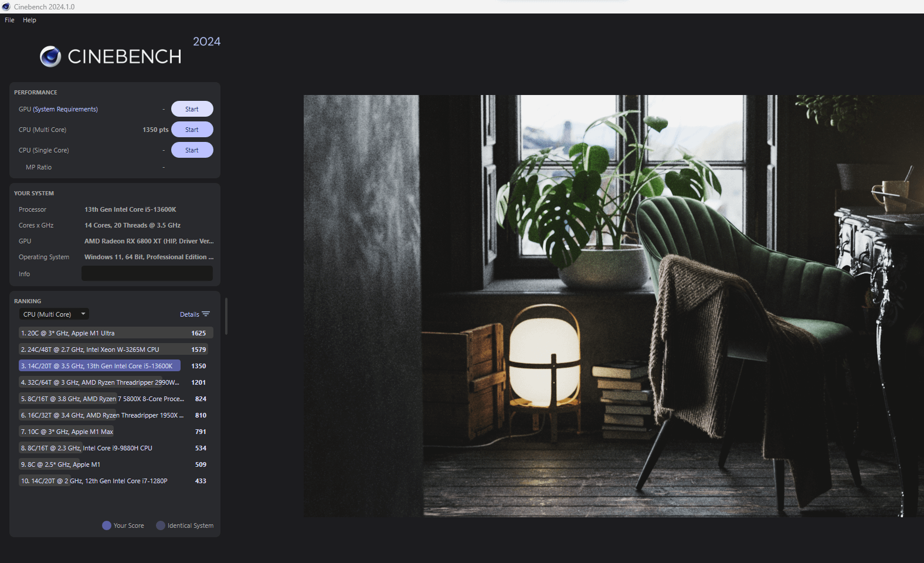Click the Cinebench title bar app icon

(x=6, y=6)
